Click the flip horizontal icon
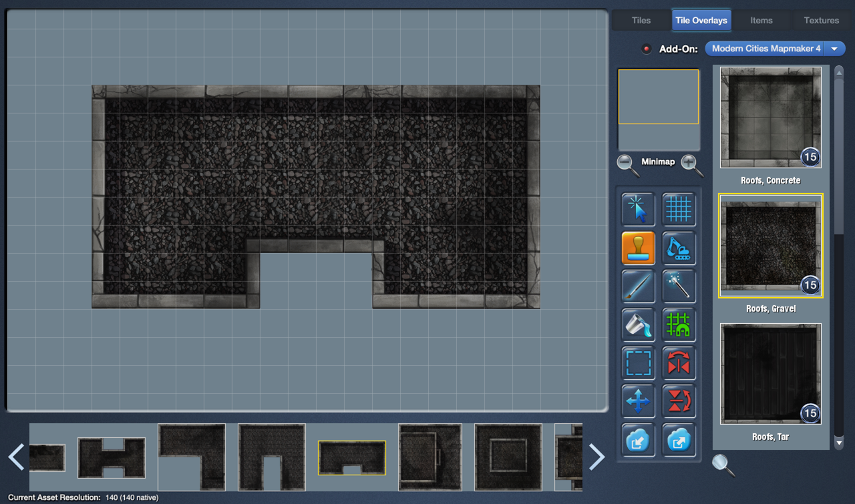 [679, 363]
